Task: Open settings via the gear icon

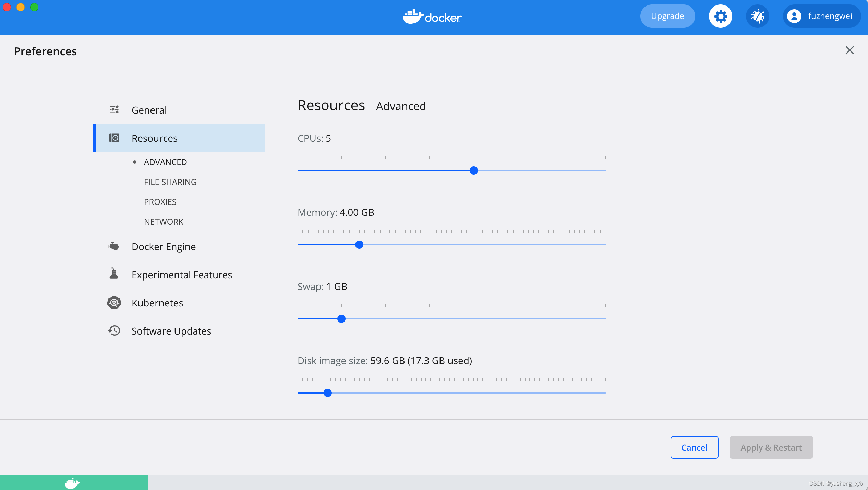Action: click(x=720, y=16)
